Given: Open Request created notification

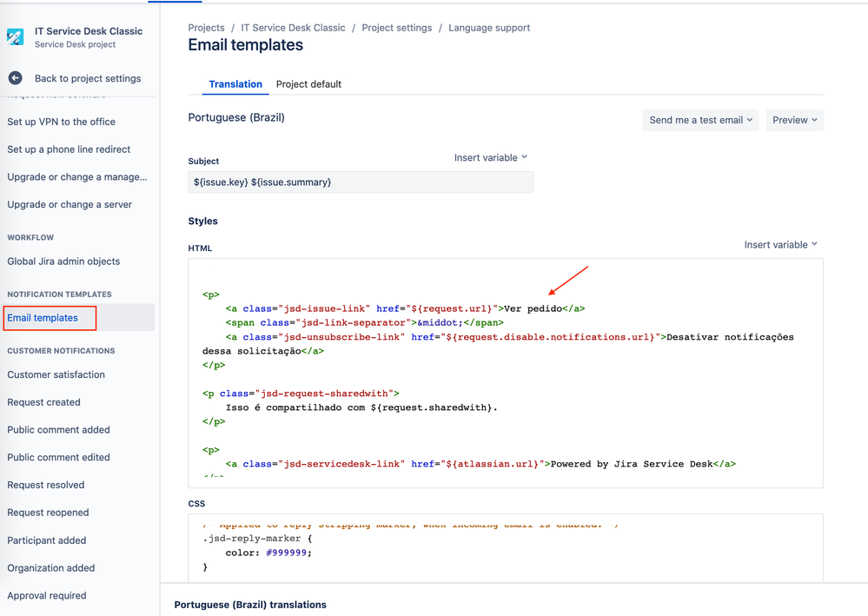Looking at the screenshot, I should [43, 402].
